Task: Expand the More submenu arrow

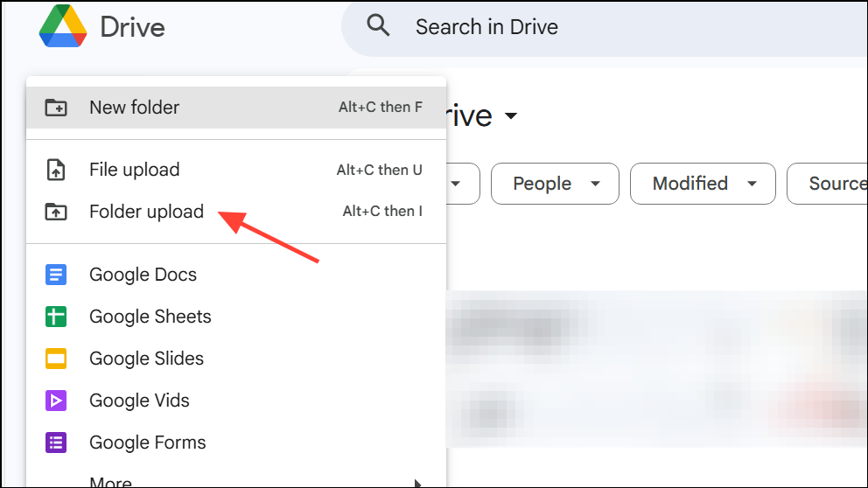Action: (418, 483)
